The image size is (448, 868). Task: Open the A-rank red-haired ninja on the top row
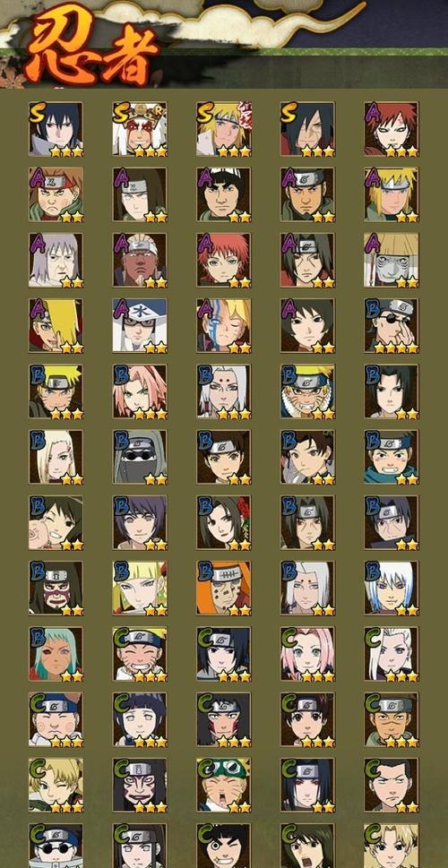pos(392,128)
